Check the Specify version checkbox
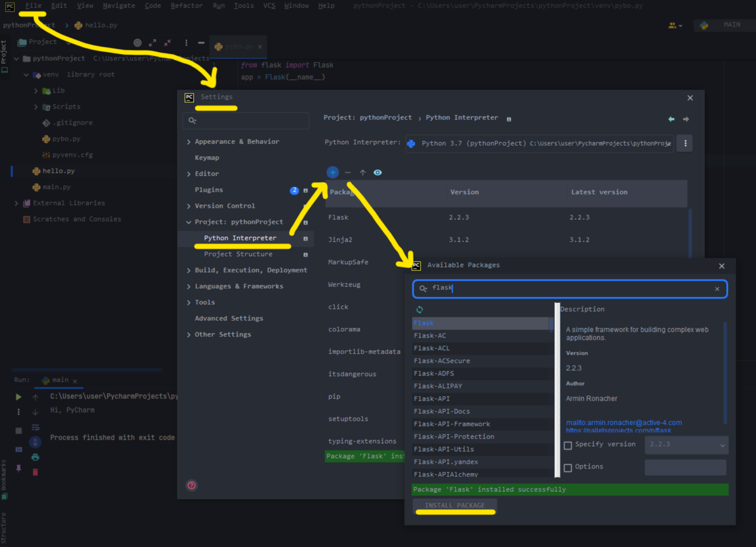 pyautogui.click(x=568, y=445)
